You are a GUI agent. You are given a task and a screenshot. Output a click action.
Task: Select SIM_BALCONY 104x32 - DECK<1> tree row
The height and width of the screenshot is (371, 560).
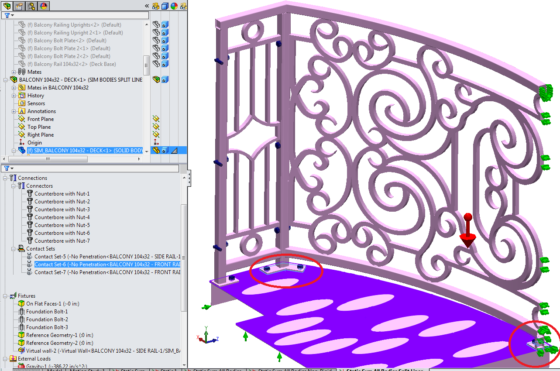click(85, 150)
